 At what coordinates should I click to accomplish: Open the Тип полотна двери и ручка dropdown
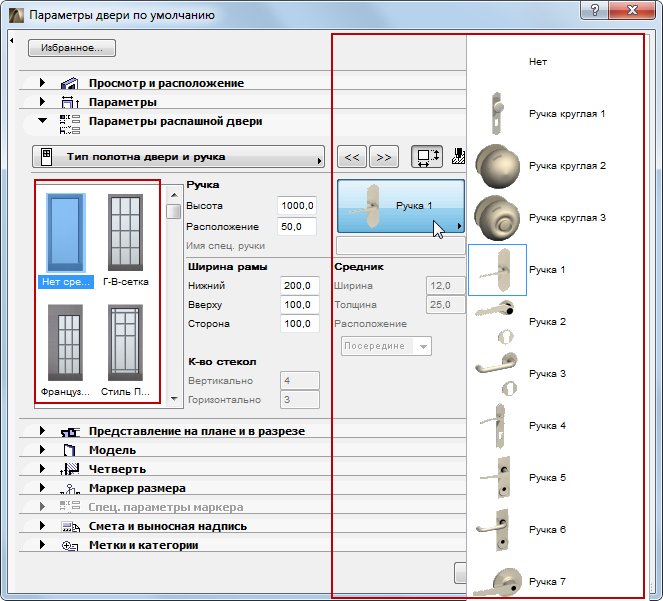click(x=178, y=157)
